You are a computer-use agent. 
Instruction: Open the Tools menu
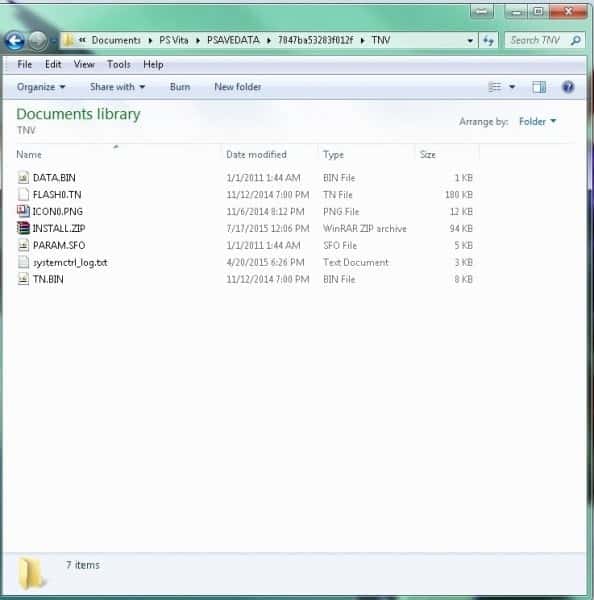(119, 64)
